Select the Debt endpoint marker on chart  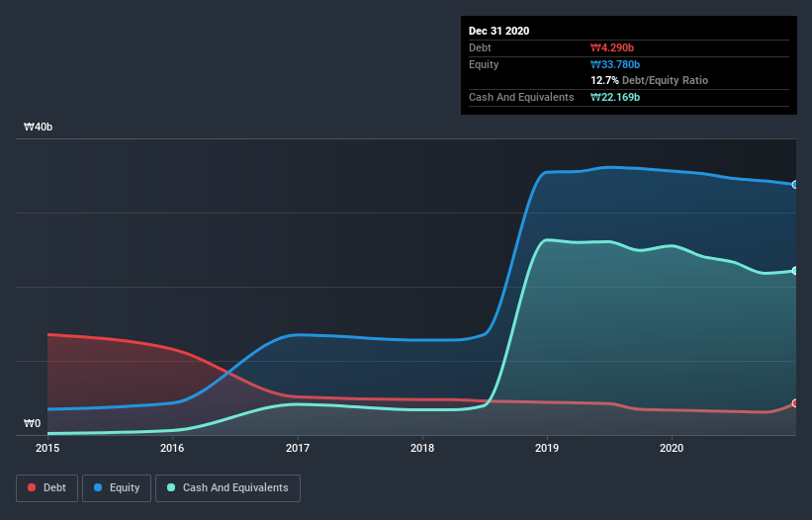[795, 403]
